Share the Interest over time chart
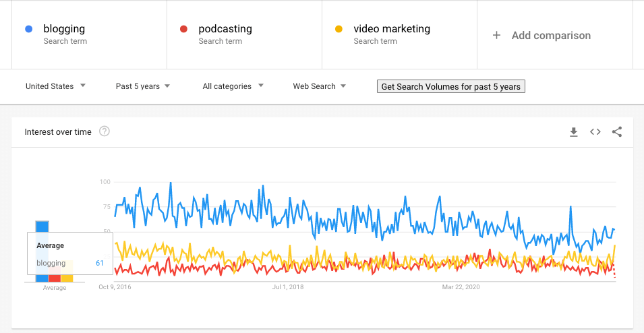 tap(617, 132)
